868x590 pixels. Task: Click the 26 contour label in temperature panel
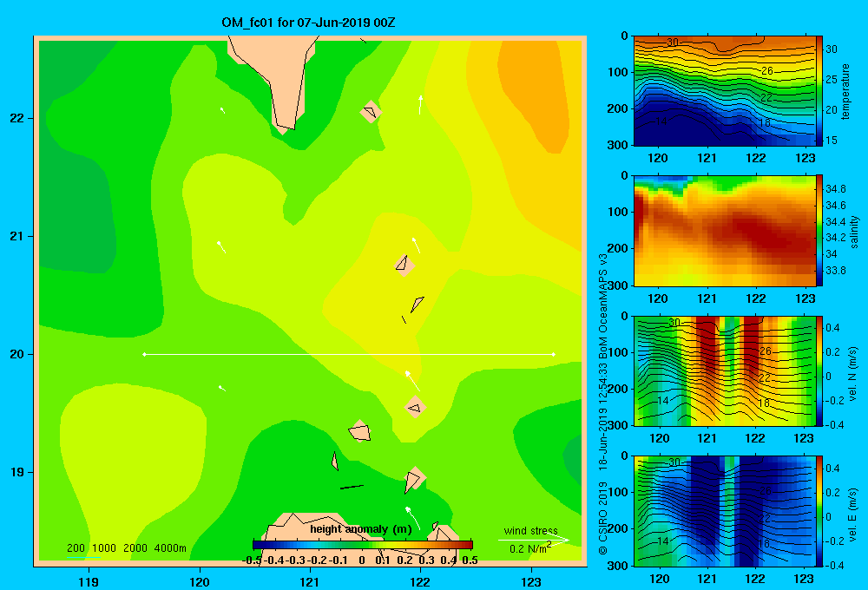pos(766,71)
